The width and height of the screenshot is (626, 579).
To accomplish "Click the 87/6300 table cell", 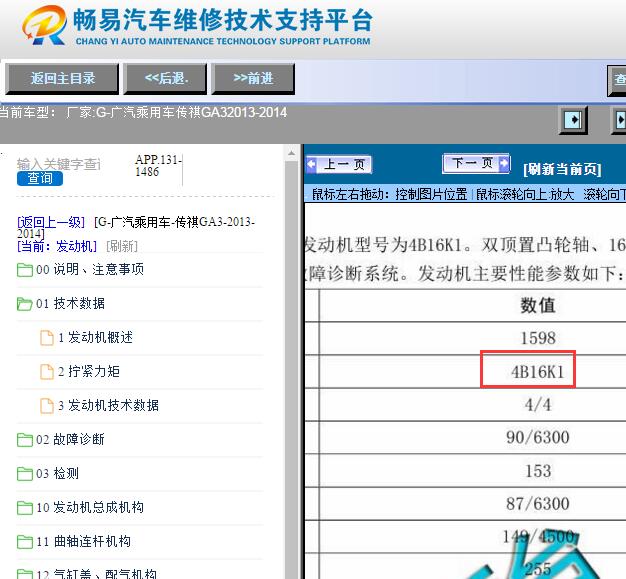I will click(538, 504).
